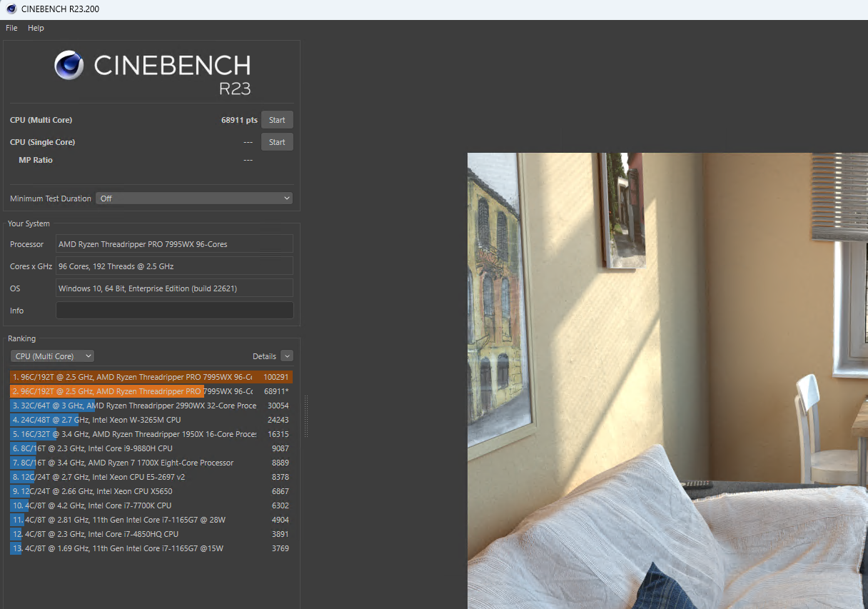This screenshot has width=868, height=609.
Task: Select the Xeon E5-2697 v2 ranking row
Action: click(151, 477)
